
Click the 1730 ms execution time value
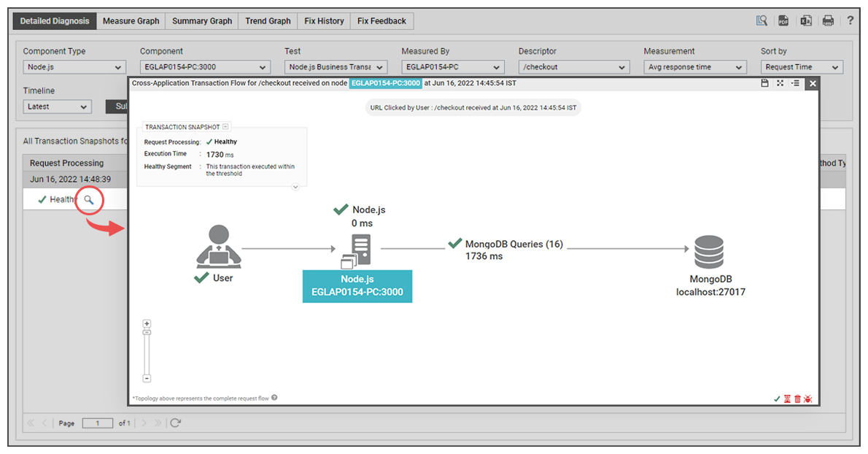click(220, 155)
